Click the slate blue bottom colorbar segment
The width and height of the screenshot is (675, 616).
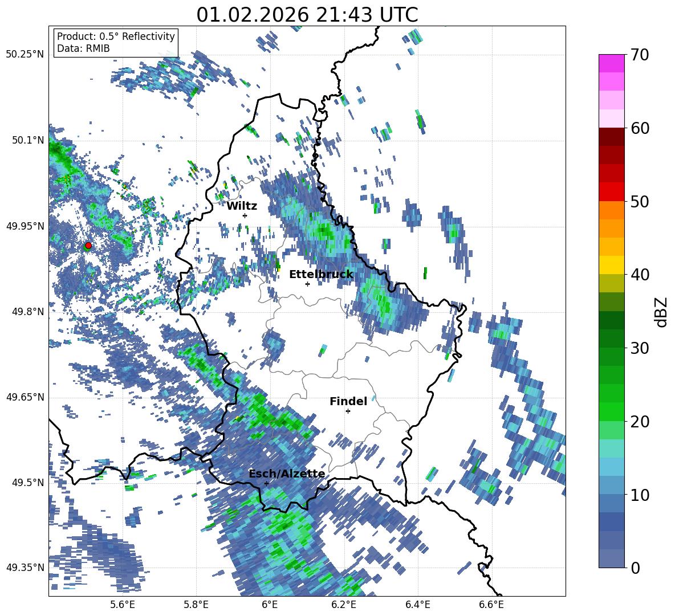611,558
